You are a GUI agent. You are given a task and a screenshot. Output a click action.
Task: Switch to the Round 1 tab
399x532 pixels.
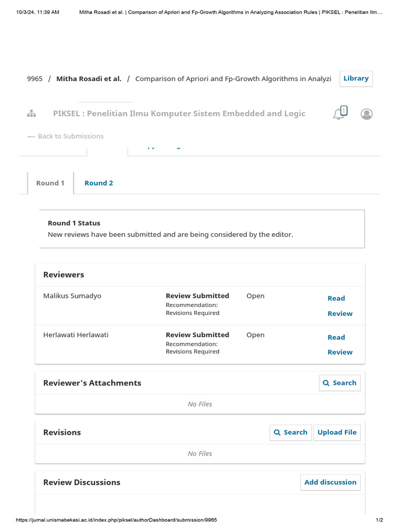(x=50, y=183)
